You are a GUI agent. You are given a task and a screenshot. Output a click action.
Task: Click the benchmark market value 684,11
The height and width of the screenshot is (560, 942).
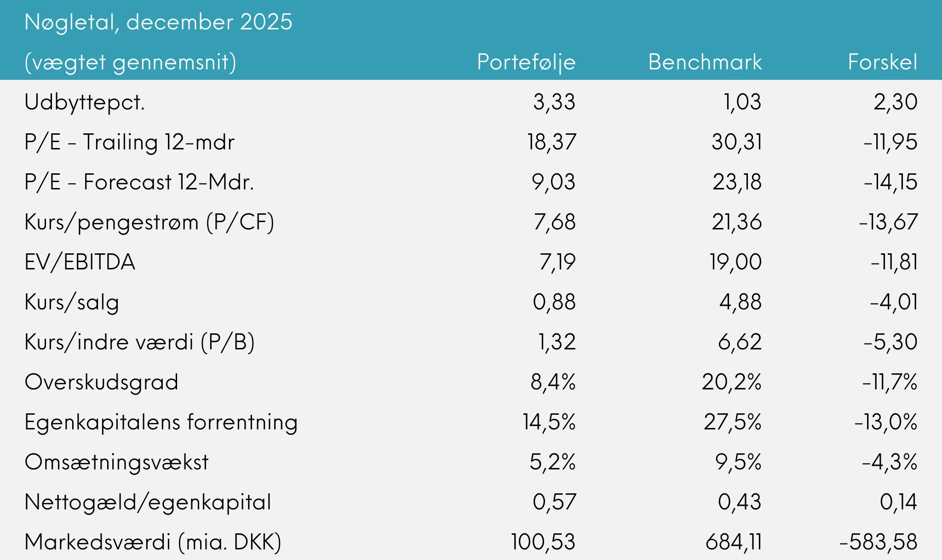click(x=733, y=542)
